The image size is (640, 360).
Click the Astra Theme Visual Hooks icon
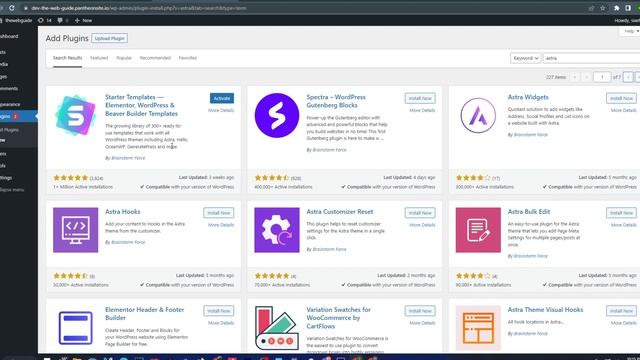[478, 328]
